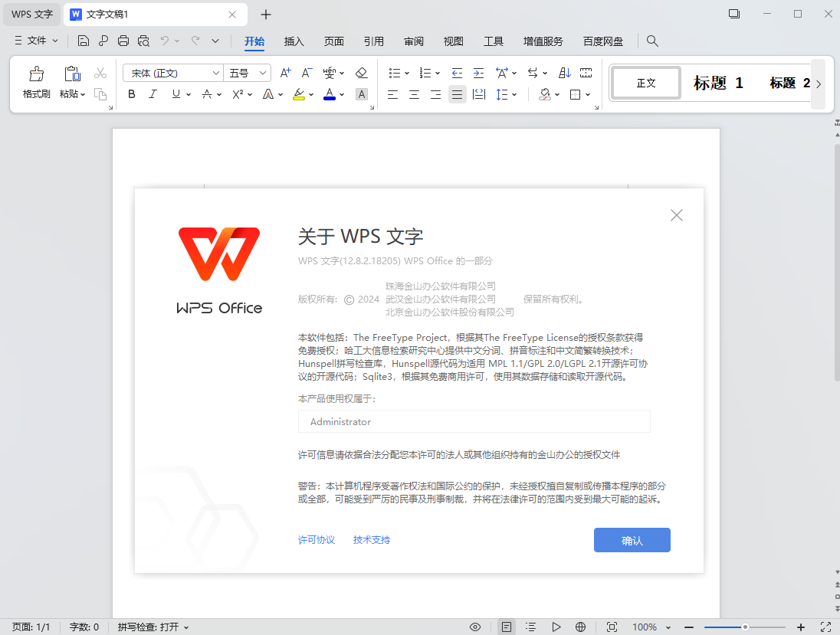Click the Superscript X² icon
This screenshot has width=840, height=635.
238,95
